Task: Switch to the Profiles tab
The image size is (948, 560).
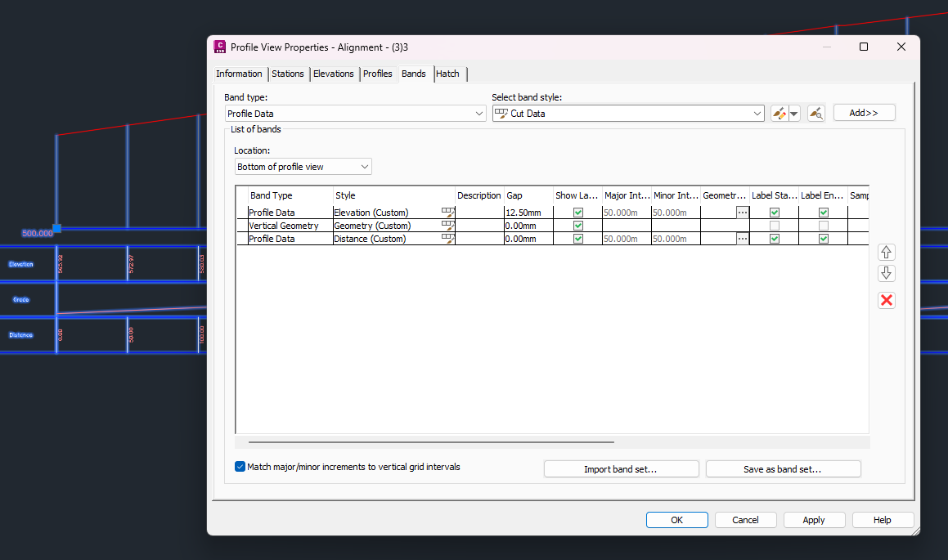Action: 378,74
